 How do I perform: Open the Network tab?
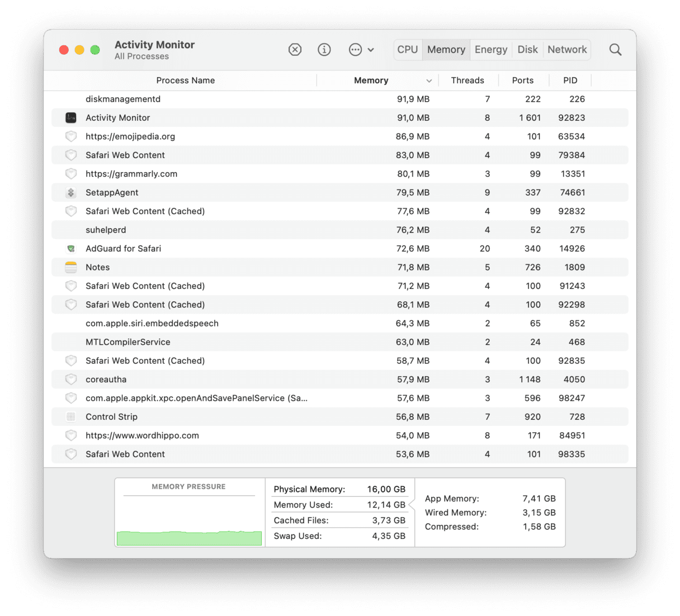pos(567,50)
